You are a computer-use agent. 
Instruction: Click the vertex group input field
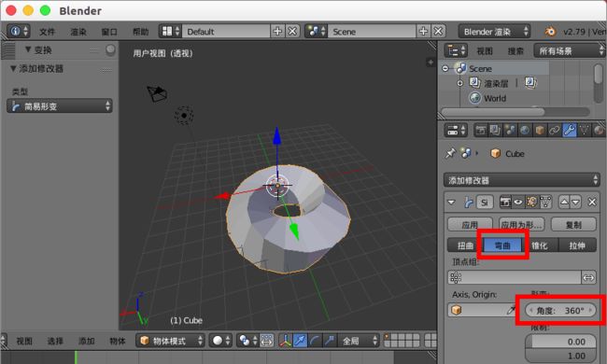(515, 277)
